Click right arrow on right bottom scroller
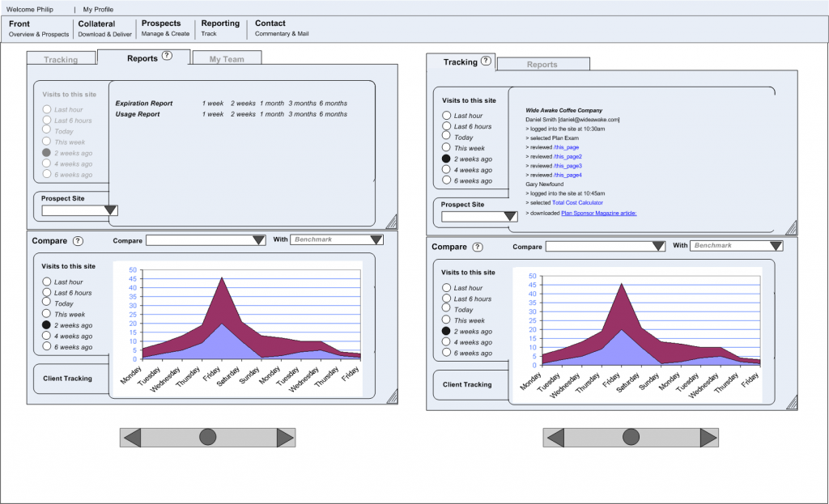The image size is (829, 504). pos(708,438)
